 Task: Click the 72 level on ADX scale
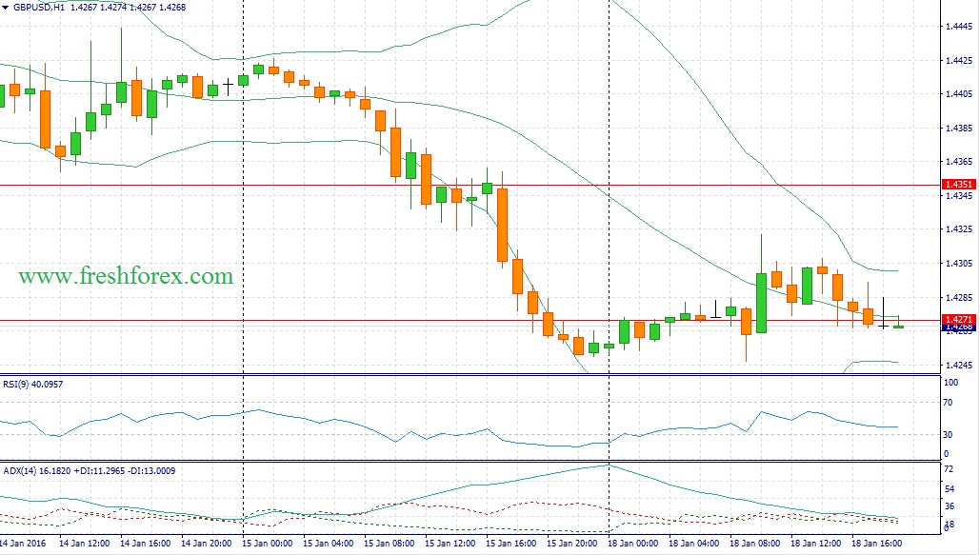(948, 470)
